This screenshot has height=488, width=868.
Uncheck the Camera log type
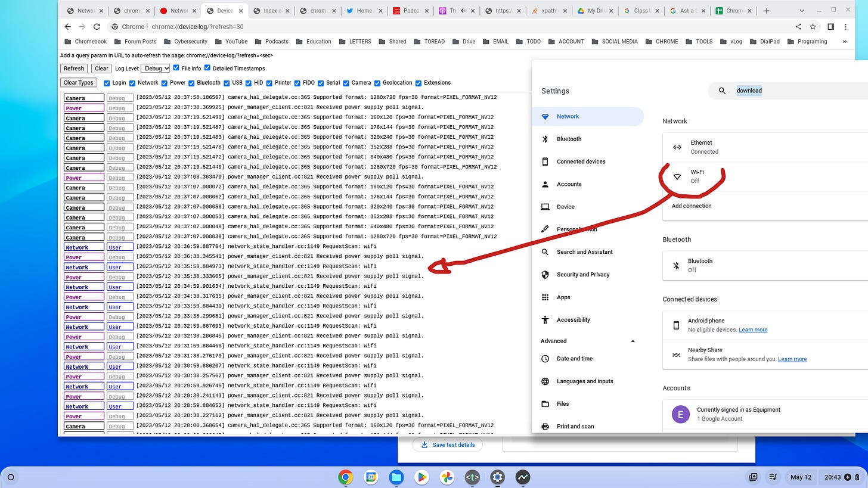click(346, 83)
